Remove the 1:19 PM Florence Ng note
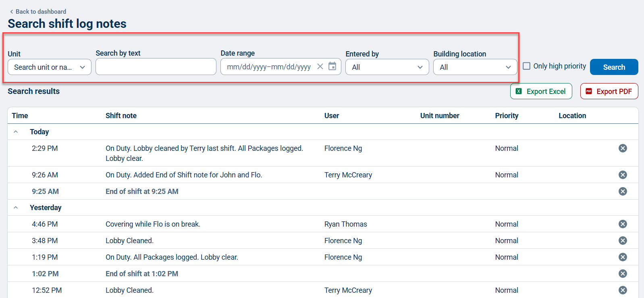The height and width of the screenshot is (298, 644). tap(623, 257)
